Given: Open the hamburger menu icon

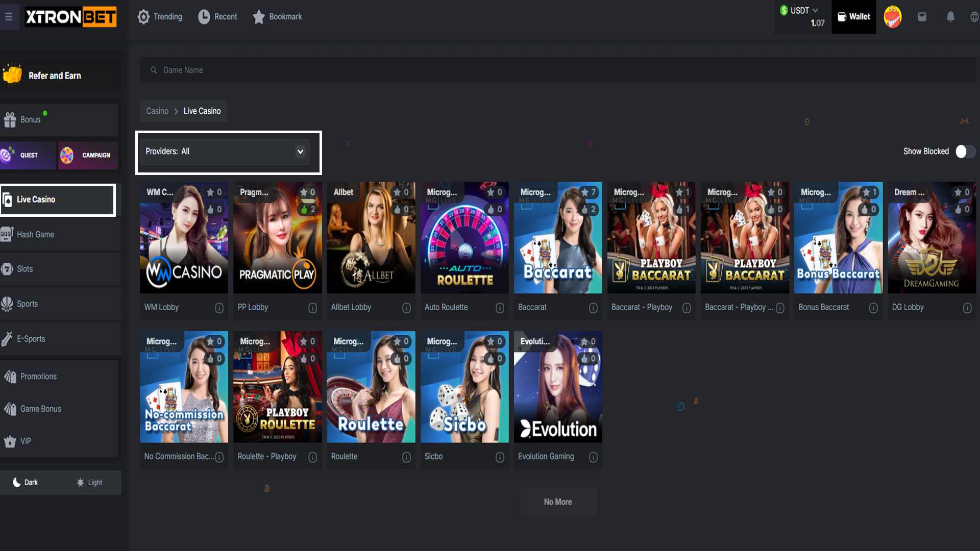Looking at the screenshot, I should pyautogui.click(x=9, y=17).
